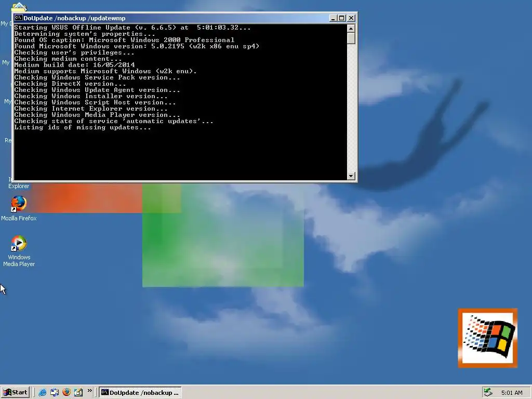This screenshot has height=399, width=532.
Task: Click the 'Medium build date: 16/05/2014' line
Action: (x=74, y=65)
